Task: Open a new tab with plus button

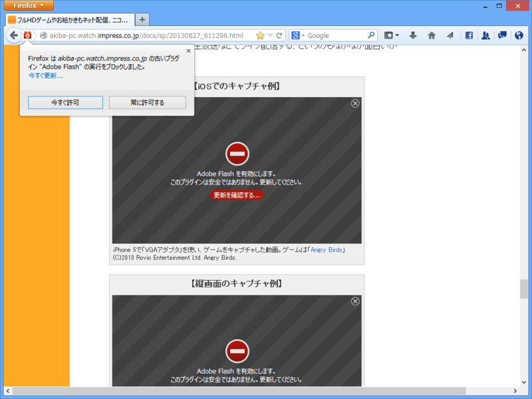Action: pos(142,20)
